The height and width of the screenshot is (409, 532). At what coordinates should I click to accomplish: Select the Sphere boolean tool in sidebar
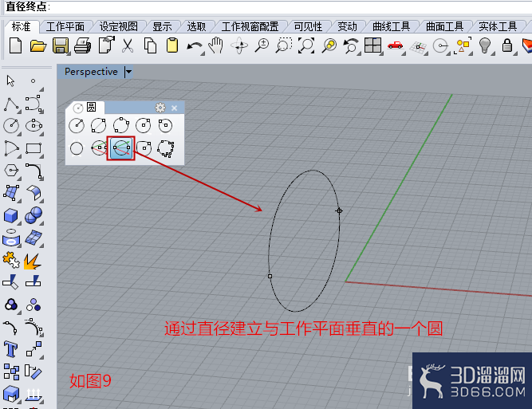[x=33, y=215]
